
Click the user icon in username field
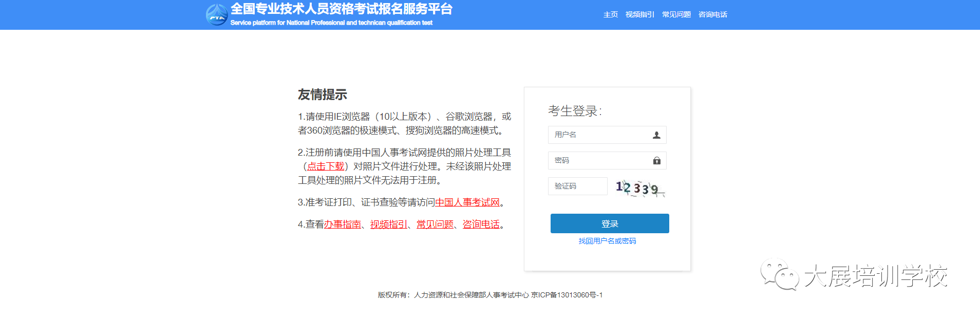pos(656,135)
